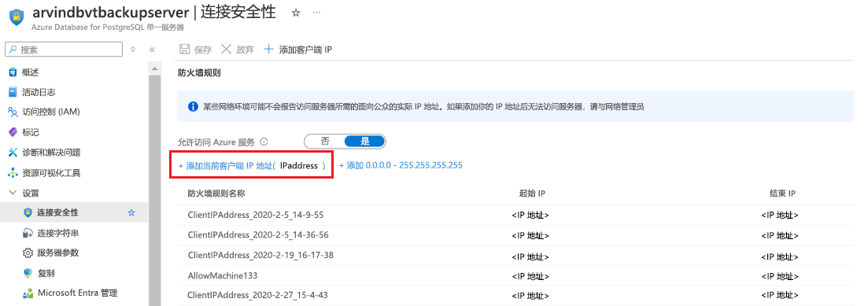Click 添加当前客户端 IP 地址 link
Screen dimensions: 868x306
coord(252,165)
